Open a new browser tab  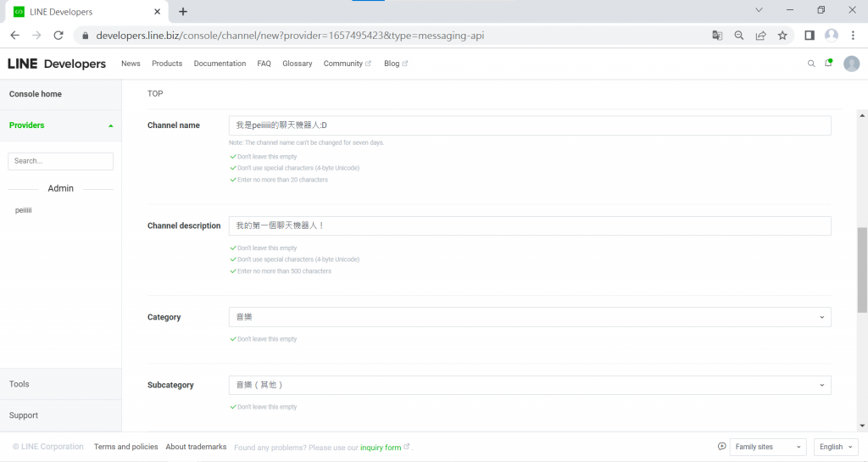pos(183,12)
